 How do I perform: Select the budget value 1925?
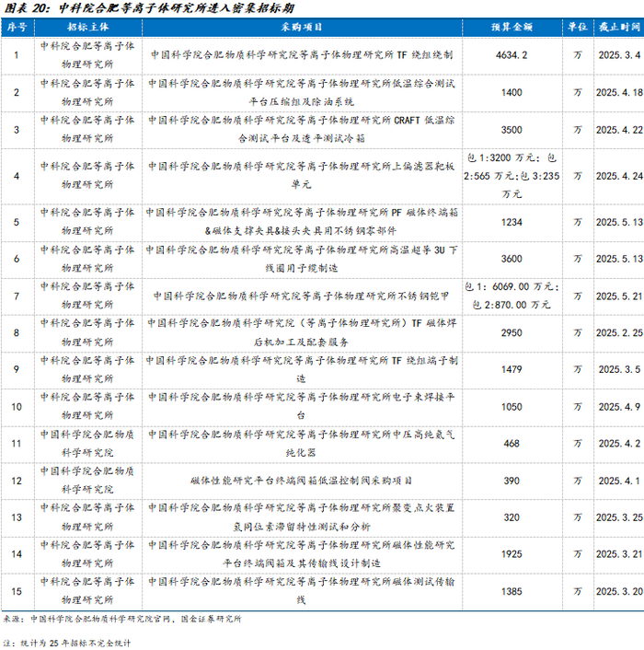(x=512, y=554)
